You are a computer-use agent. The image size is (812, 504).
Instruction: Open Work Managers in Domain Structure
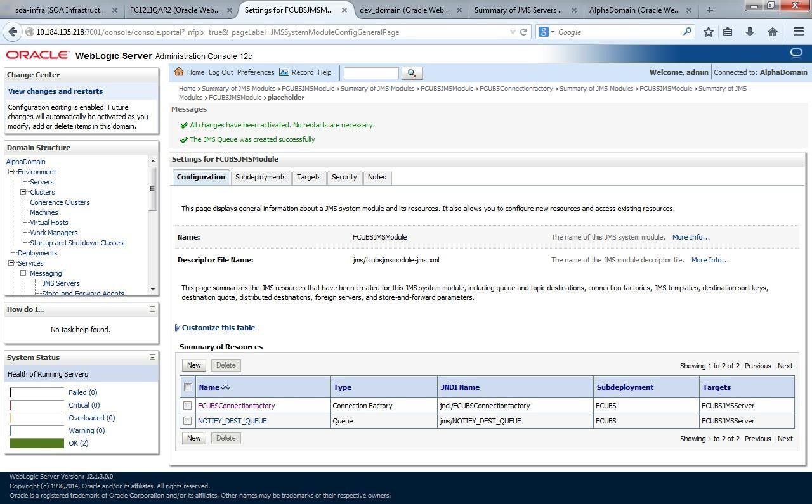click(x=54, y=233)
